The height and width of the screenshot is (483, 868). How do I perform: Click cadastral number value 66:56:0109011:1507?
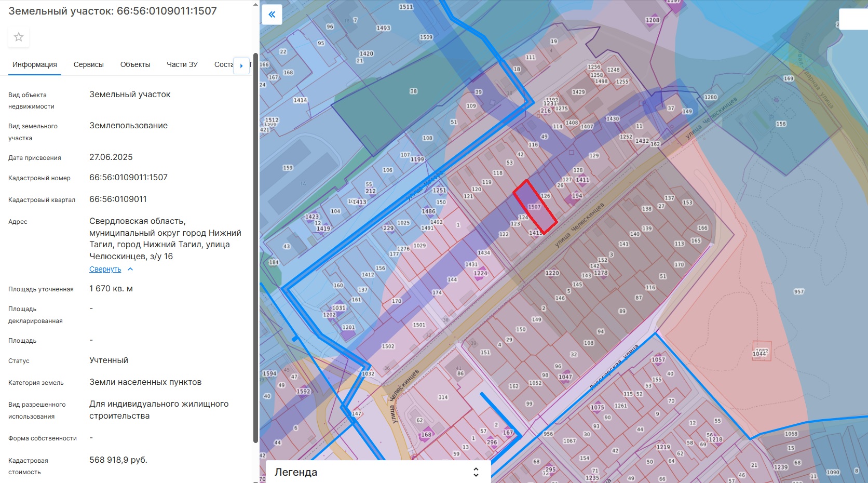[x=128, y=178]
